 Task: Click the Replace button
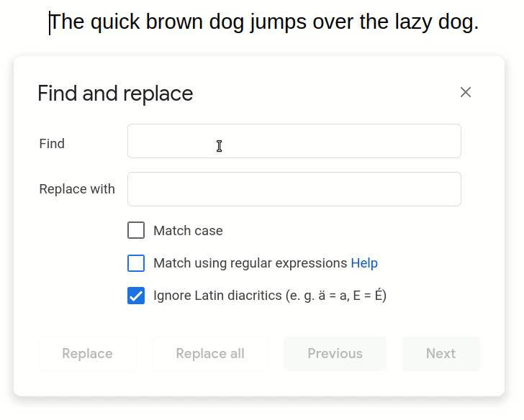point(87,354)
